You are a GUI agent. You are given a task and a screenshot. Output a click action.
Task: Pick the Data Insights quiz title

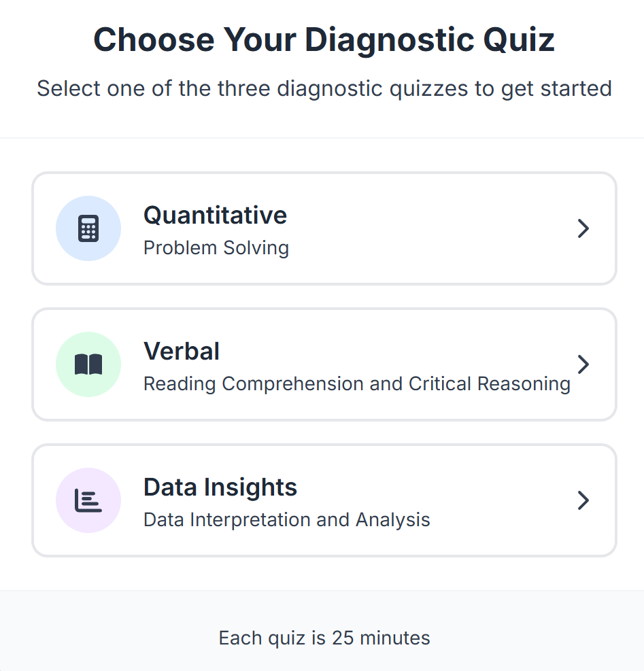[x=220, y=487]
